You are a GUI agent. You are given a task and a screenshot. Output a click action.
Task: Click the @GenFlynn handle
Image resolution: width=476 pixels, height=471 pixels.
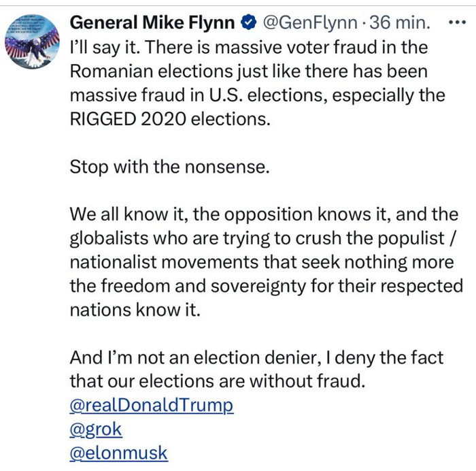pos(310,22)
